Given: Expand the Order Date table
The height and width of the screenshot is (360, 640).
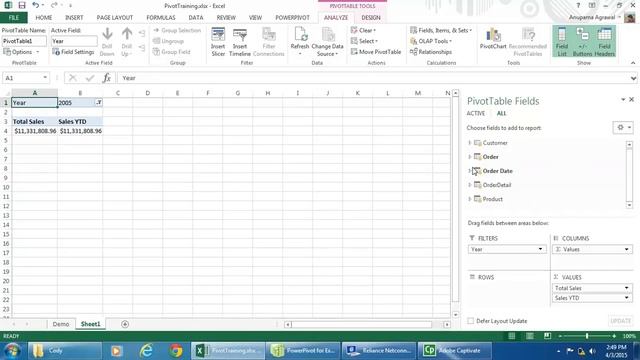Looking at the screenshot, I should (469, 171).
